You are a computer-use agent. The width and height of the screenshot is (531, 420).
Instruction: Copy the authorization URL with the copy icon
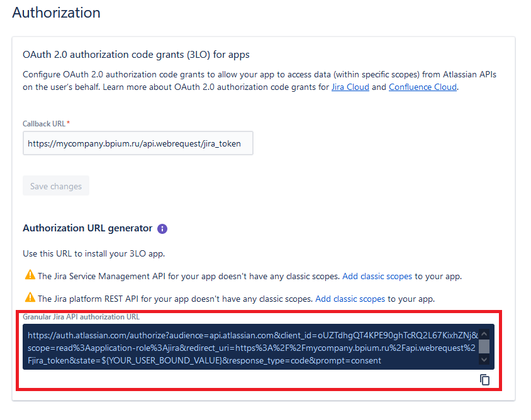pyautogui.click(x=484, y=380)
